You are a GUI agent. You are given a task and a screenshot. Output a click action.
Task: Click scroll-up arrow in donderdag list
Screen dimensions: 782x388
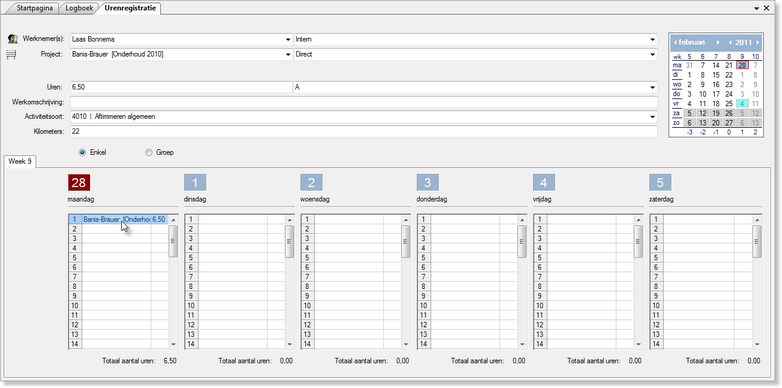[522, 219]
